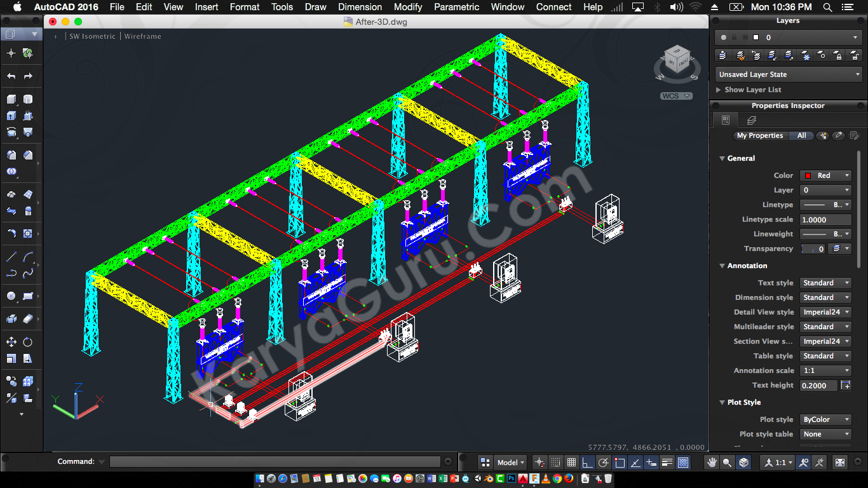
Task: Open the Color dropdown showing Red
Action: point(825,175)
